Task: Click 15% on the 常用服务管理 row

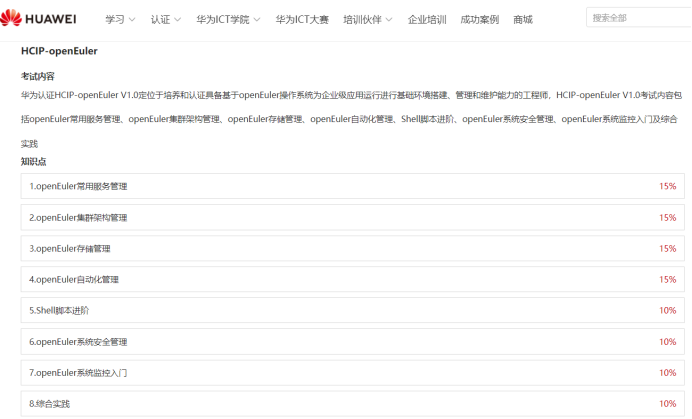Action: (x=668, y=186)
